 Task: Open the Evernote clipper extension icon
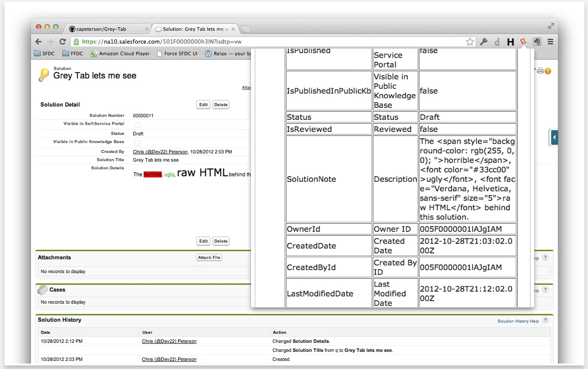click(537, 42)
